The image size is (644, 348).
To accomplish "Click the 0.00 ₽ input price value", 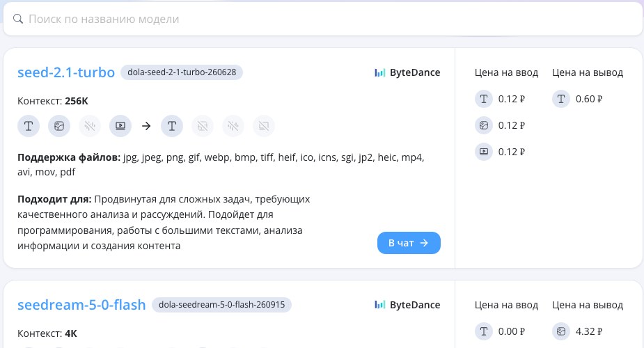I will click(x=511, y=331).
